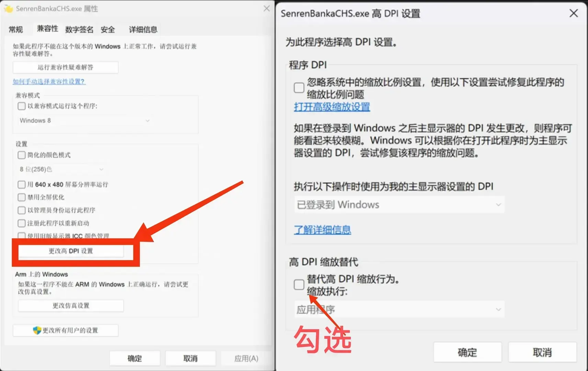The image size is (588, 371).
Task: Open the 应用程序 scaling dropdown
Action: [399, 310]
